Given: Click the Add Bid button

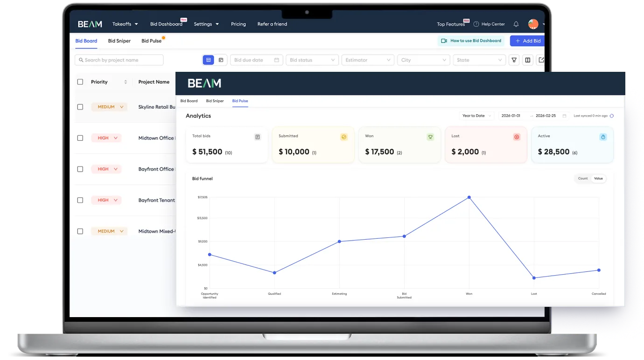Looking at the screenshot, I should pyautogui.click(x=527, y=41).
